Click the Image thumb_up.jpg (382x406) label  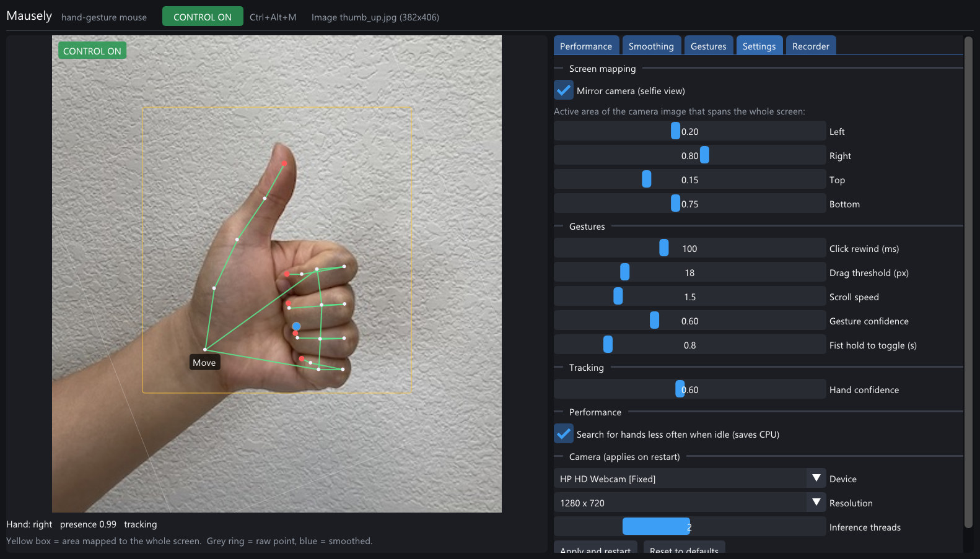click(375, 17)
